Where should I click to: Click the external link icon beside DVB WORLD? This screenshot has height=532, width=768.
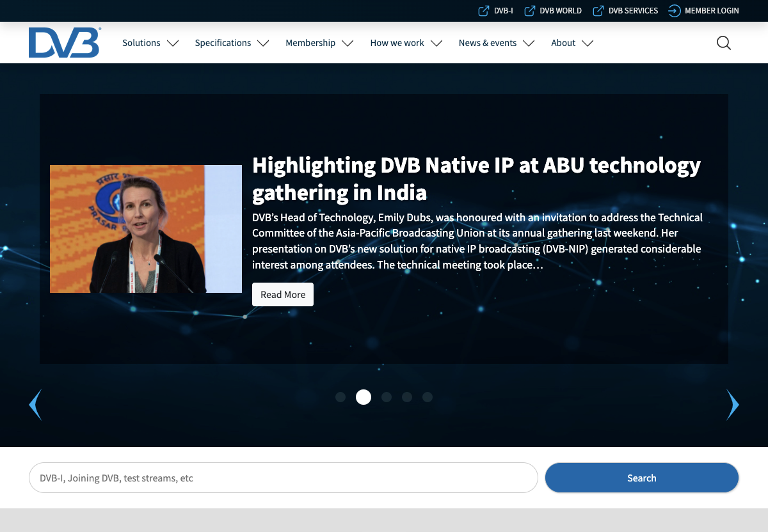pyautogui.click(x=529, y=10)
